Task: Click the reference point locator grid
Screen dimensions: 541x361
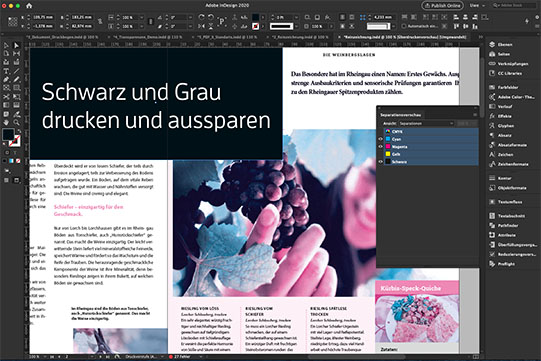Action: tap(12, 22)
